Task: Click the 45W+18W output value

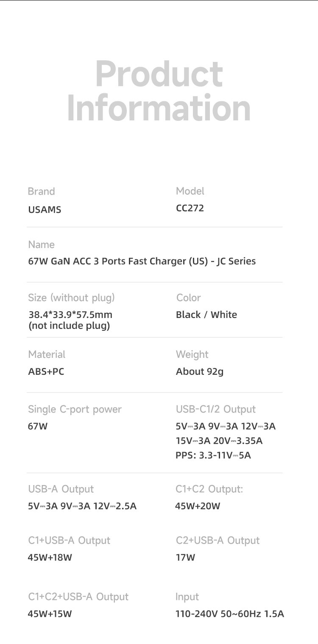Action: point(50,558)
